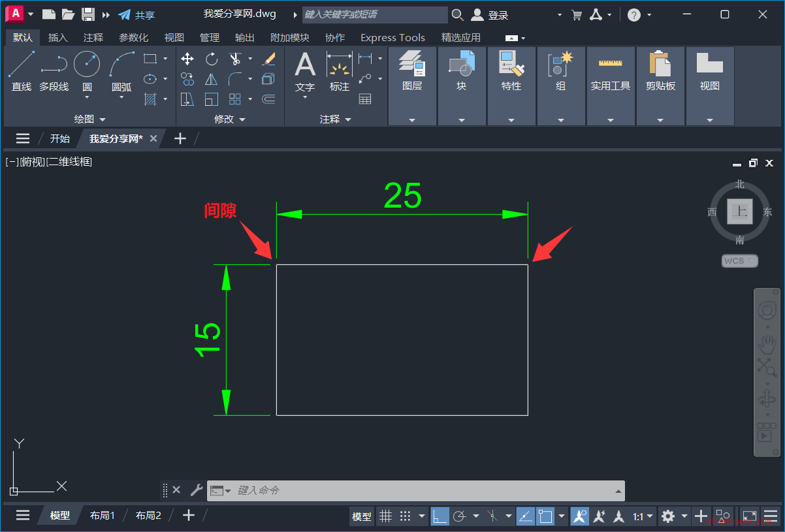Select the Mirror tool icon

212,79
